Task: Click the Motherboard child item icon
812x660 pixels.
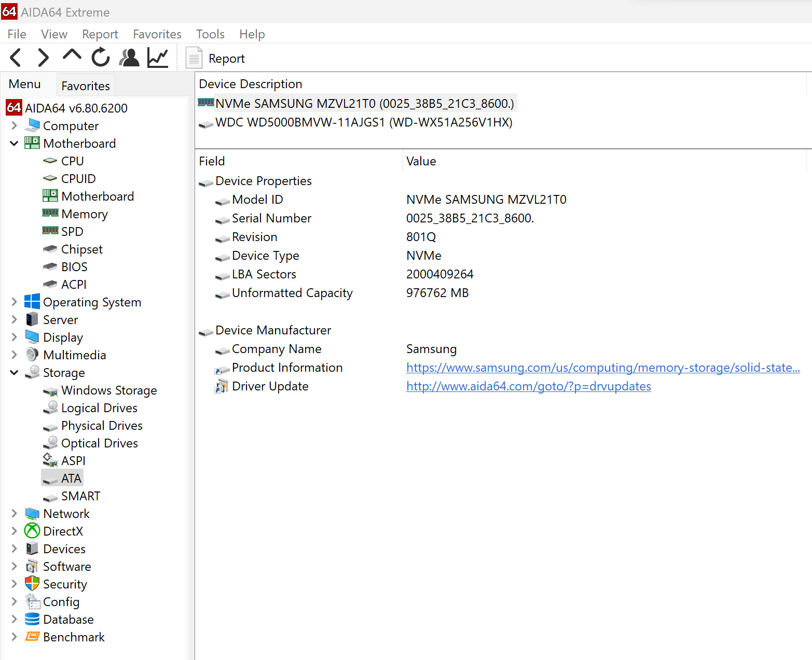Action: coord(50,196)
